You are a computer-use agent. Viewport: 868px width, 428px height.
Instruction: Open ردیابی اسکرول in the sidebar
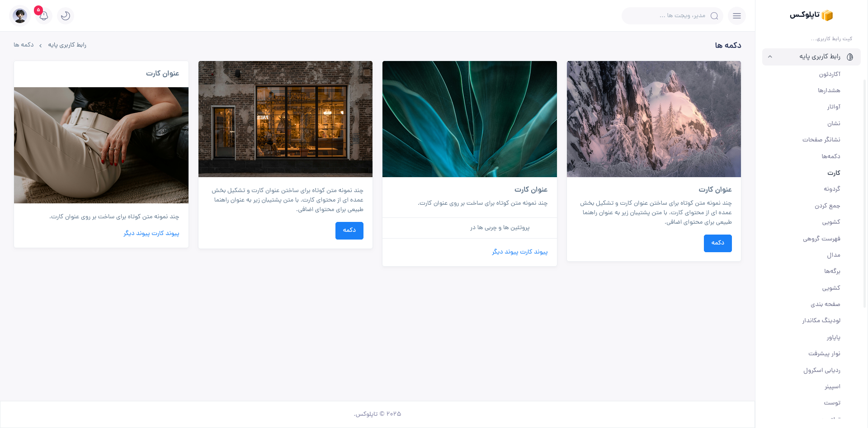point(821,371)
